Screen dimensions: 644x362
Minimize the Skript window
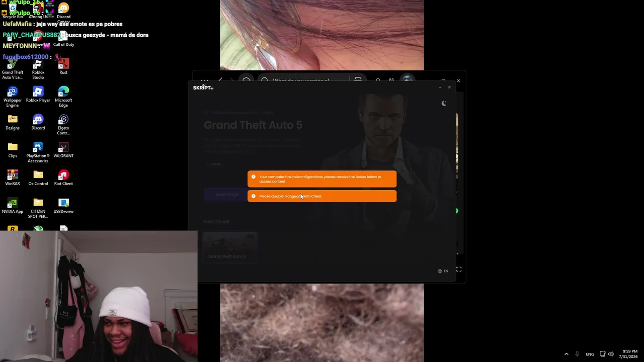(x=440, y=87)
